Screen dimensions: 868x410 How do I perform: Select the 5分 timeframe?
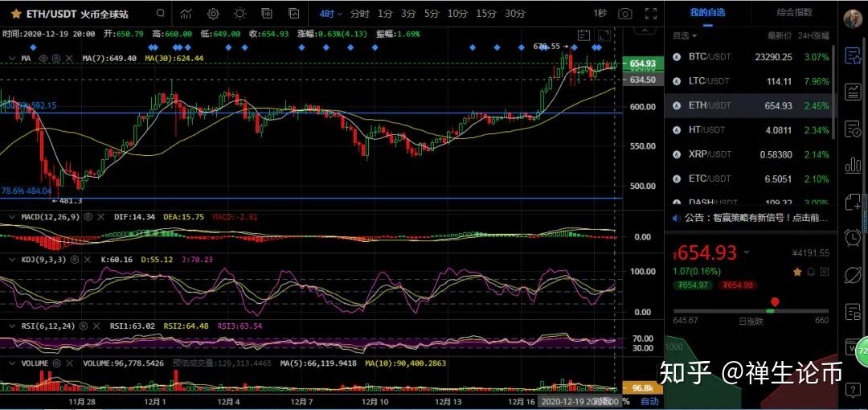pyautogui.click(x=432, y=14)
